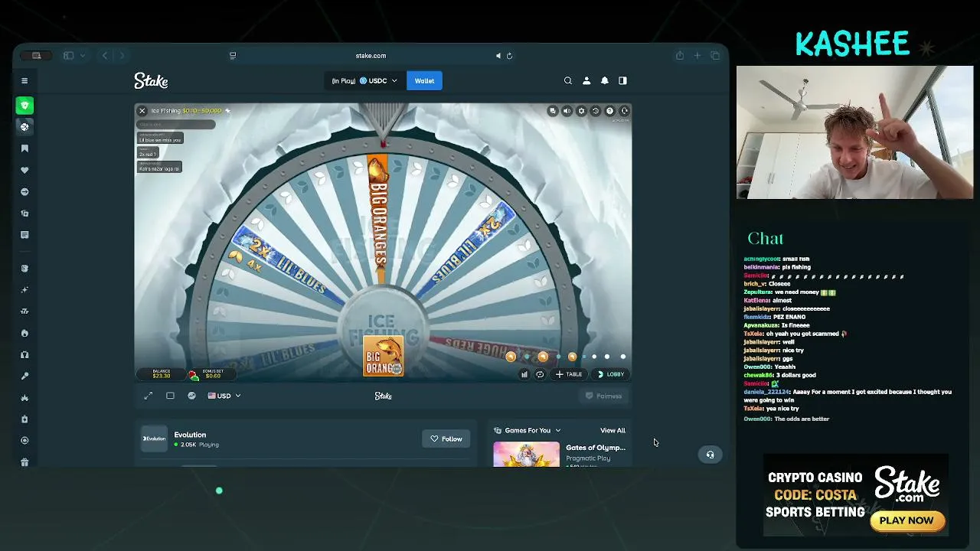Share the page from browser toolbar
The width and height of the screenshot is (980, 551).
point(679,56)
